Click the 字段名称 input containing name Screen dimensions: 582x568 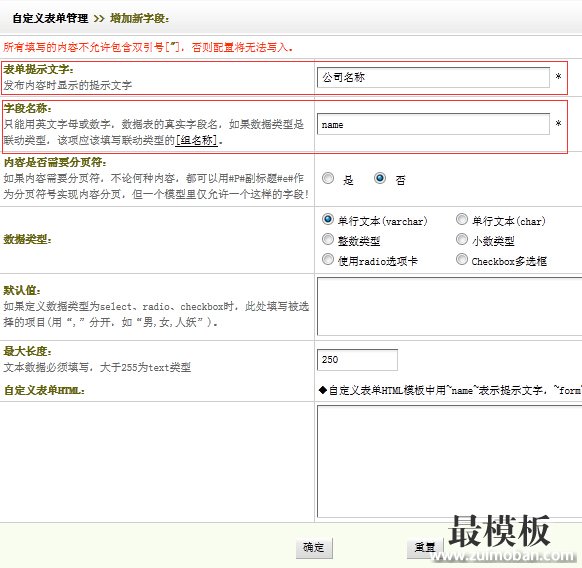point(433,124)
